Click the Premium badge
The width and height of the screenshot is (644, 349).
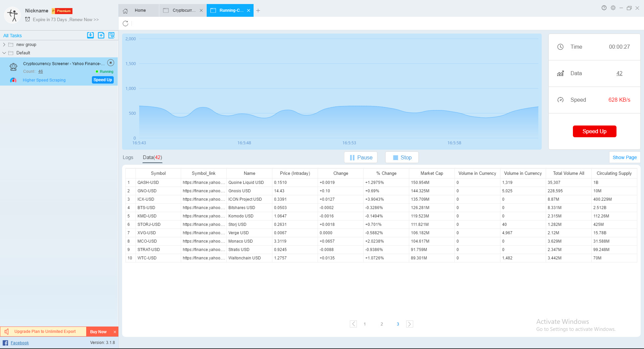coord(62,11)
